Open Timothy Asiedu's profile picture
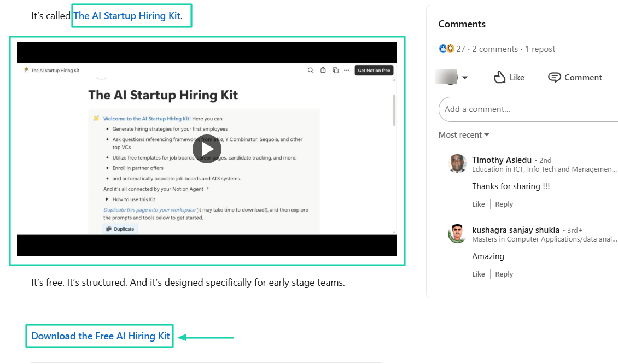Screen dimensions: 618x364 (457, 163)
